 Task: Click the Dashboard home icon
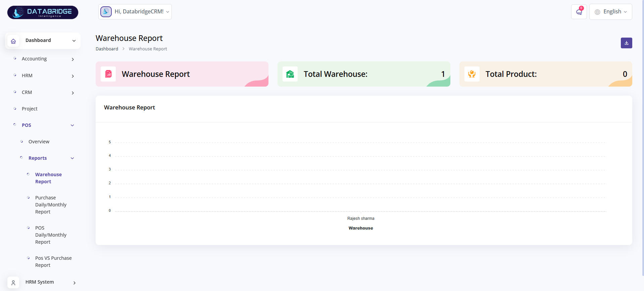13,41
